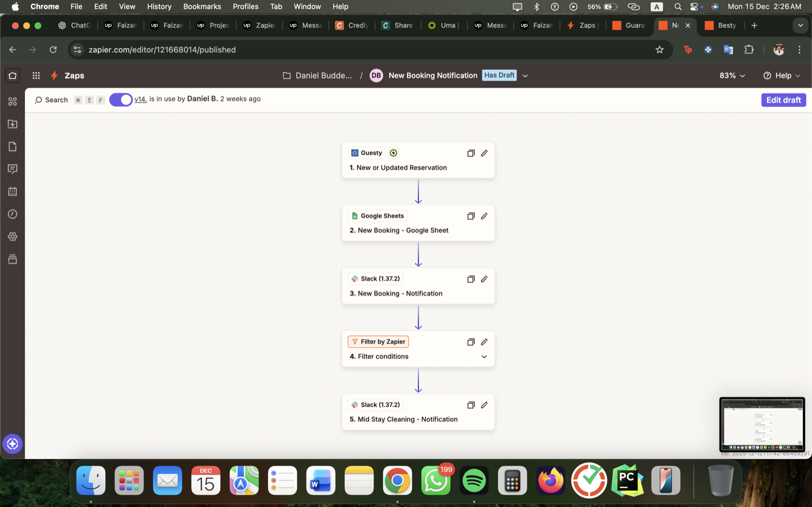Edit the Filter by Zapier step pencil
This screenshot has height=507, width=812.
(x=484, y=342)
